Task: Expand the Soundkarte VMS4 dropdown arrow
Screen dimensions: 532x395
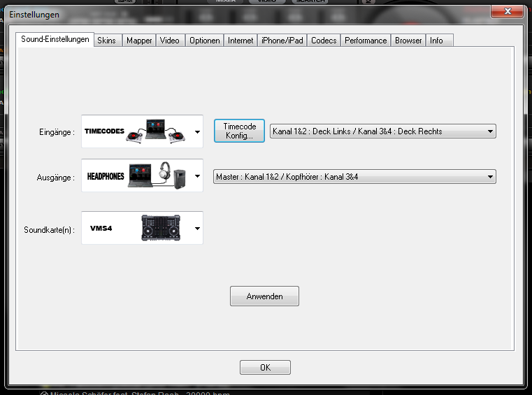Action: click(197, 229)
